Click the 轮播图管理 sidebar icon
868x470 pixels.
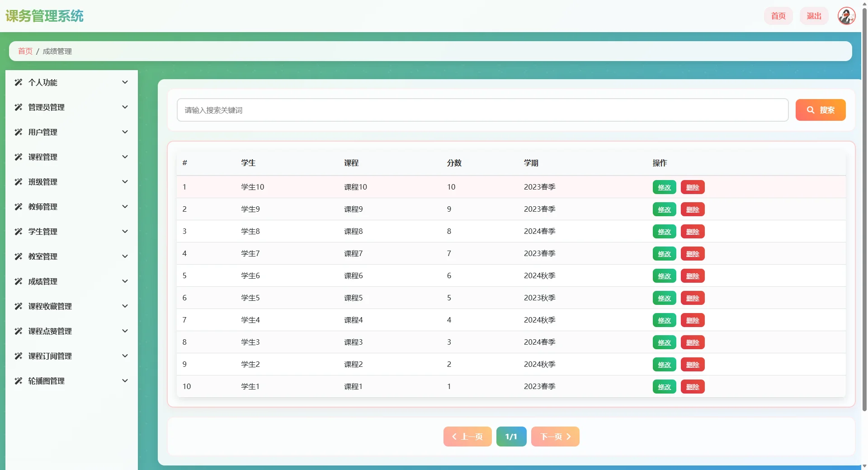click(18, 380)
